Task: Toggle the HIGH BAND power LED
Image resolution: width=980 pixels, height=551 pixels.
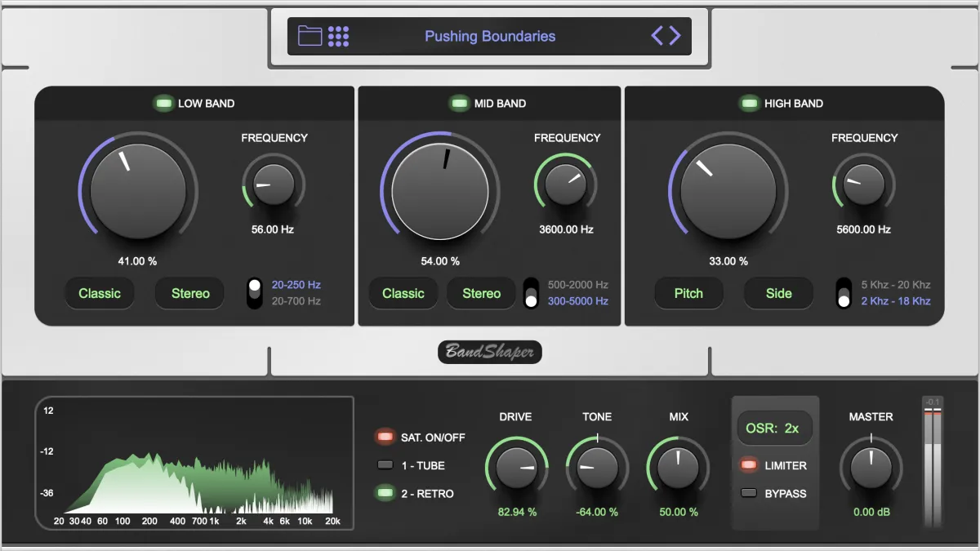Action: click(x=749, y=104)
